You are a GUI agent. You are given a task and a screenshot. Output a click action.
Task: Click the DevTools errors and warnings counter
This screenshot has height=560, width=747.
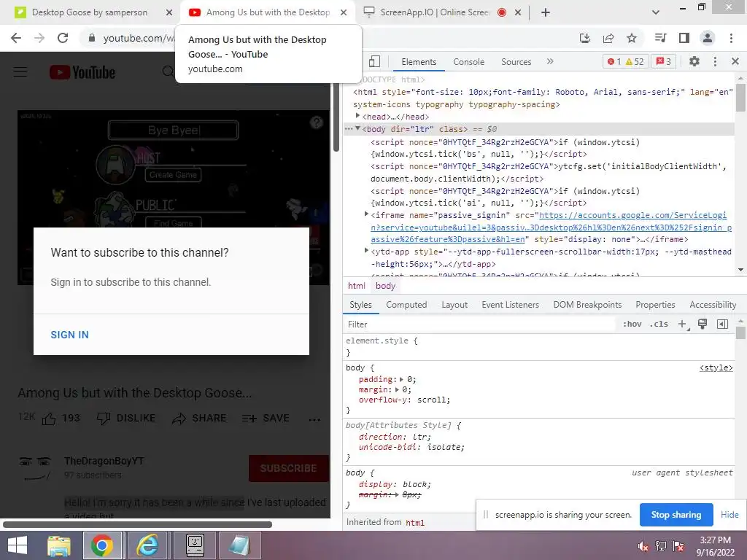pos(625,61)
